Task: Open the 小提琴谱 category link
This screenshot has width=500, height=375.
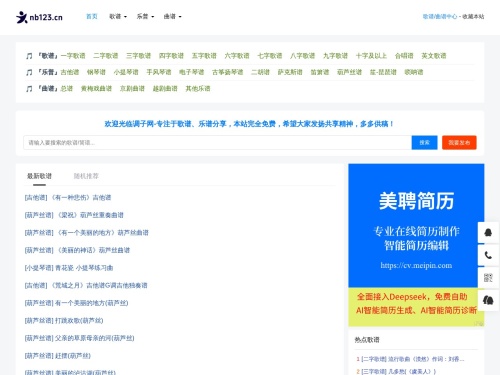Action: pyautogui.click(x=126, y=72)
